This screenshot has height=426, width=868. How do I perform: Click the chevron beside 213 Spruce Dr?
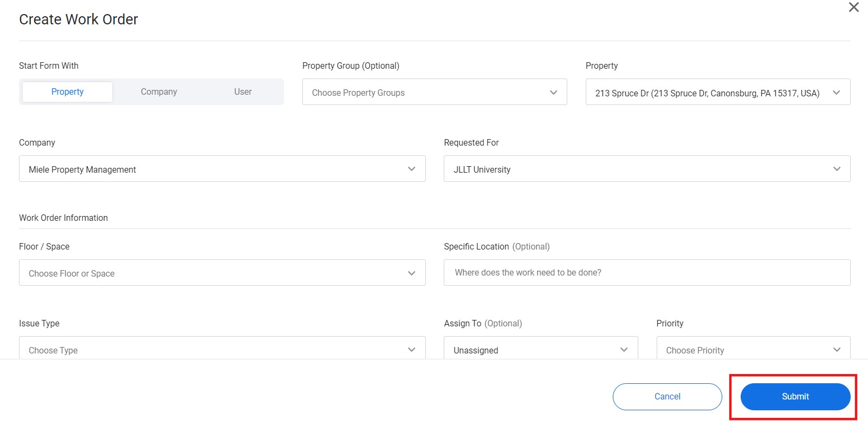(837, 93)
